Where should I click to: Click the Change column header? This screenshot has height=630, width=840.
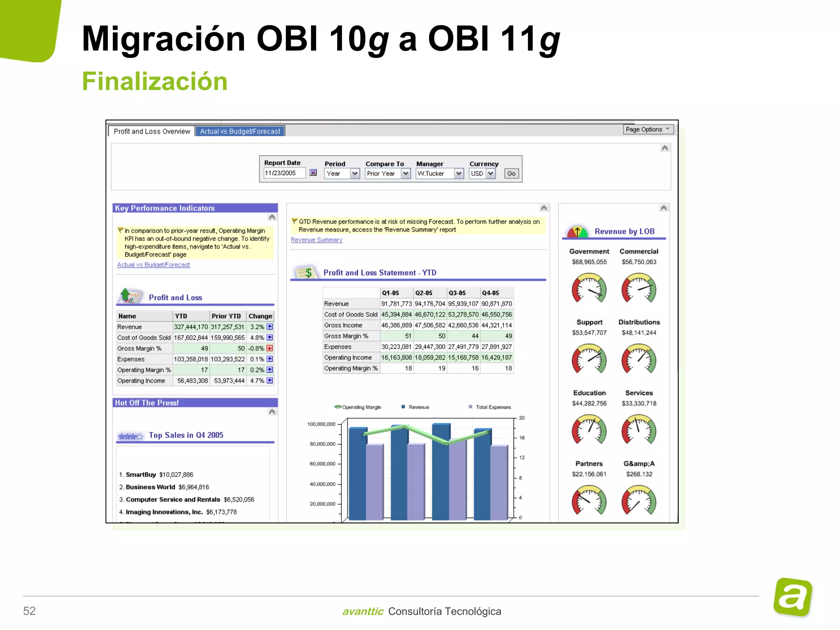260,316
